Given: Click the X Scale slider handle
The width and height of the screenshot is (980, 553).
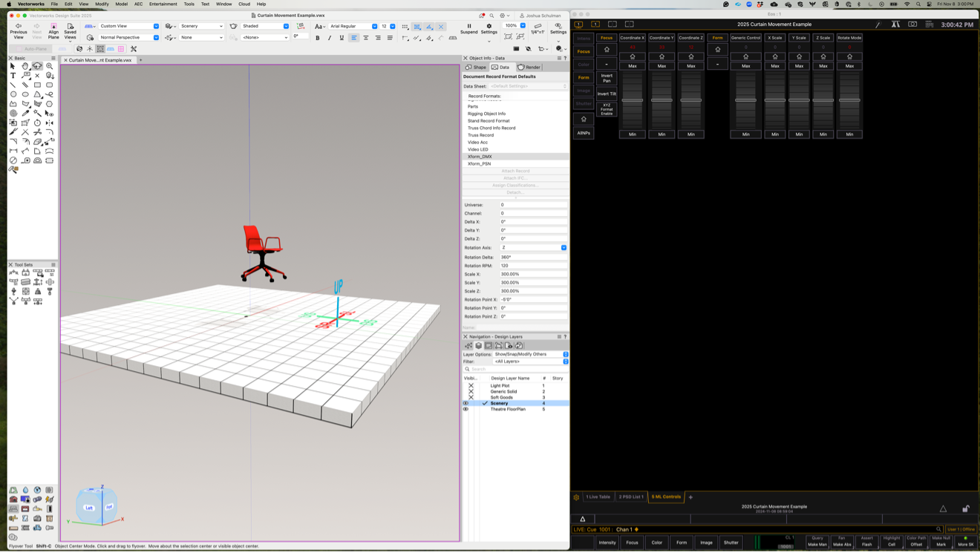Looking at the screenshot, I should point(775,100).
